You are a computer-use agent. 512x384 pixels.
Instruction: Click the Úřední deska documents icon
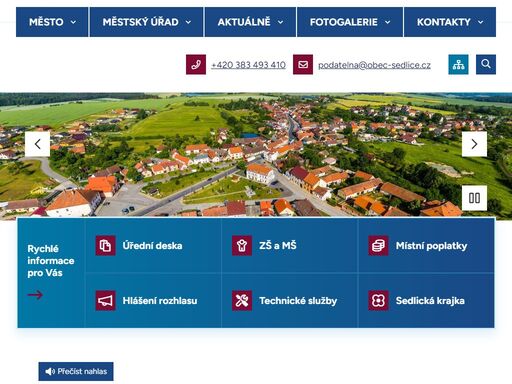pyautogui.click(x=105, y=246)
